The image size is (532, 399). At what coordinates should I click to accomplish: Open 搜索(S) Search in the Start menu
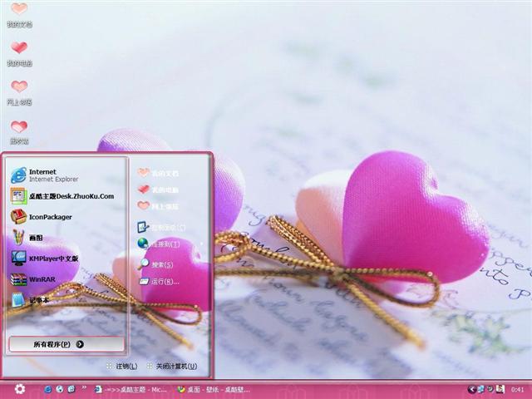[156, 264]
